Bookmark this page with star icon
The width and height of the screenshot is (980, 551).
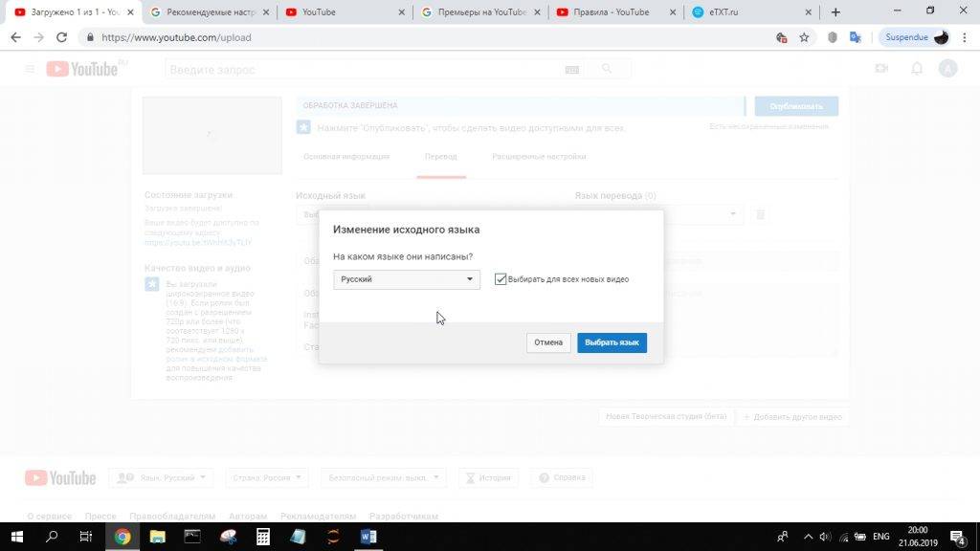804,37
